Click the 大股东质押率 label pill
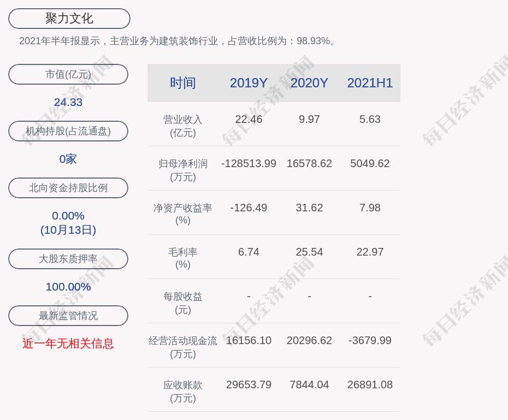The width and height of the screenshot is (508, 420). 68,259
